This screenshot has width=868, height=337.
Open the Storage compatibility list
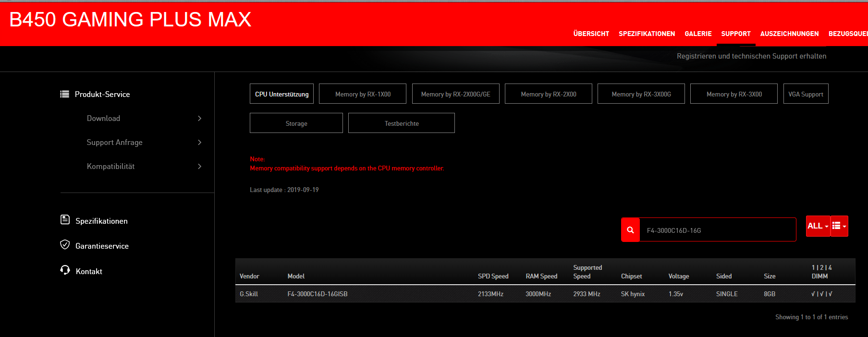[x=296, y=123]
